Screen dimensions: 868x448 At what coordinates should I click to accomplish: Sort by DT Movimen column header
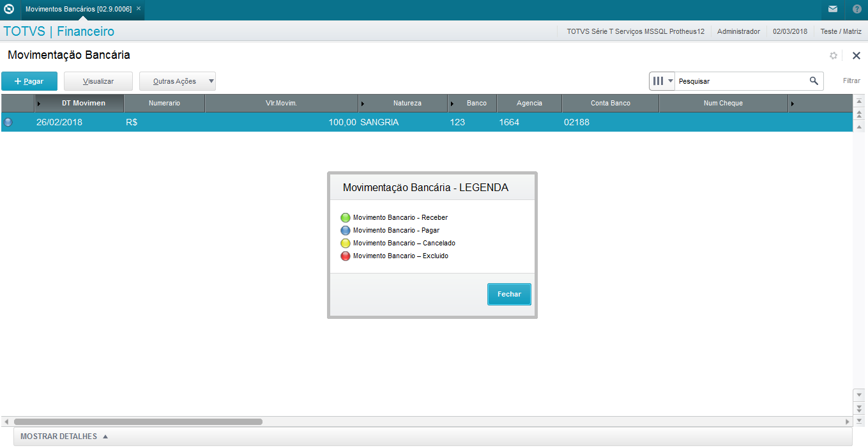[x=79, y=103]
